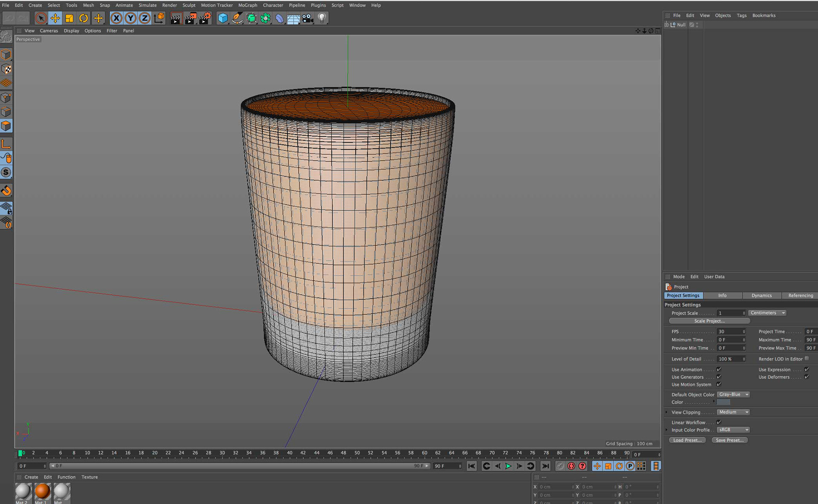Switch to the Dynamics tab
Viewport: 818px width, 504px height.
coord(761,295)
